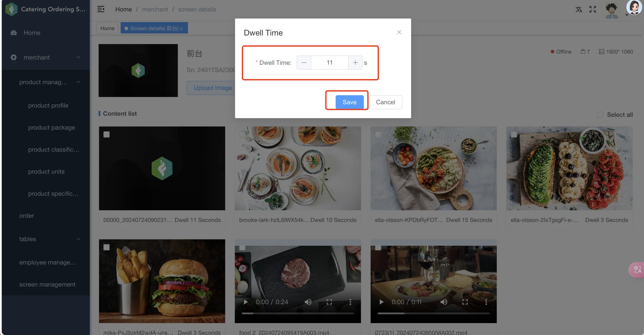Open more options on food 2 video
The image size is (644, 335).
(350, 302)
